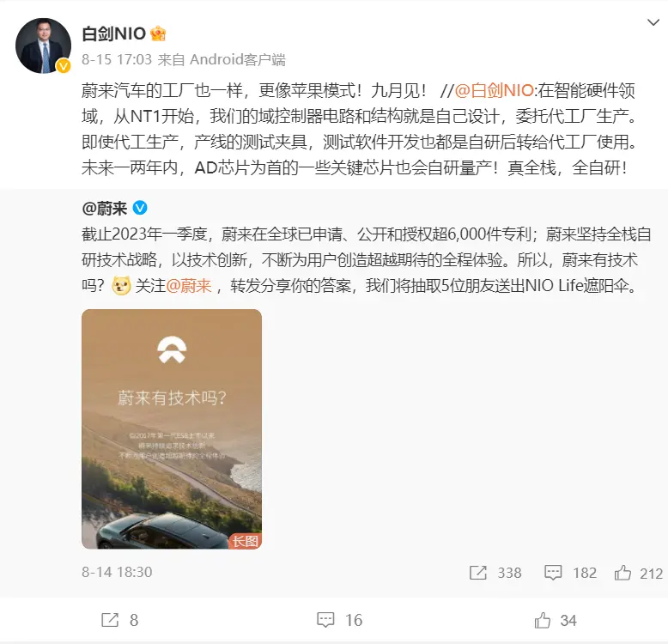Open the @蔚来 account name of quoted post
668x644 pixels.
pos(105,209)
